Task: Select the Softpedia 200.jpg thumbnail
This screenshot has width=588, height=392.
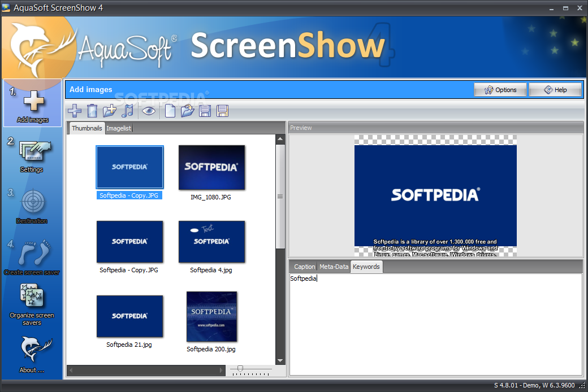Action: [211, 317]
